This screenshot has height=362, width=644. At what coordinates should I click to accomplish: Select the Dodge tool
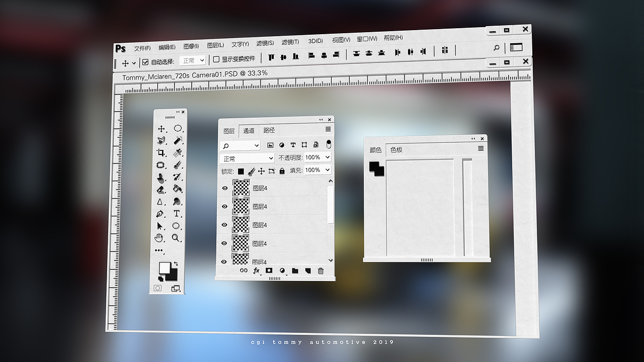(x=177, y=202)
